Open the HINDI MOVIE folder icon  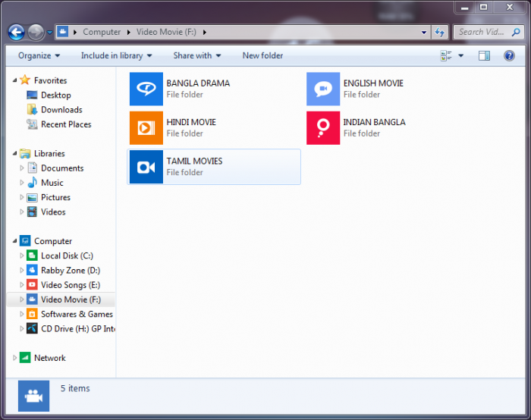(x=146, y=128)
